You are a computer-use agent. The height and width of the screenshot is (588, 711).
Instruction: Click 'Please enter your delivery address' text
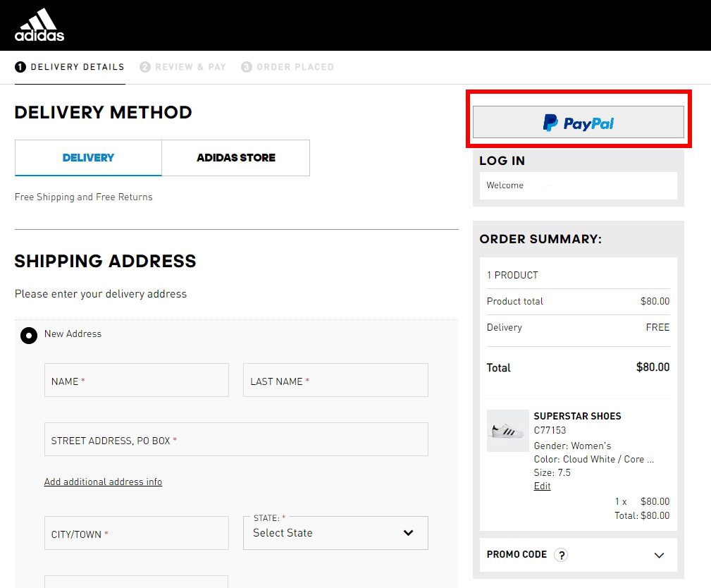pos(101,294)
